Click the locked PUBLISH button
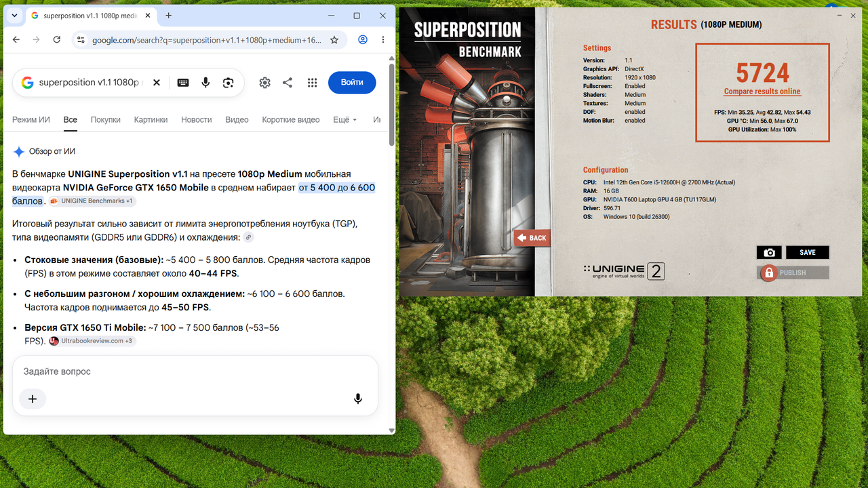Screen dimensions: 868x488 point(793,272)
